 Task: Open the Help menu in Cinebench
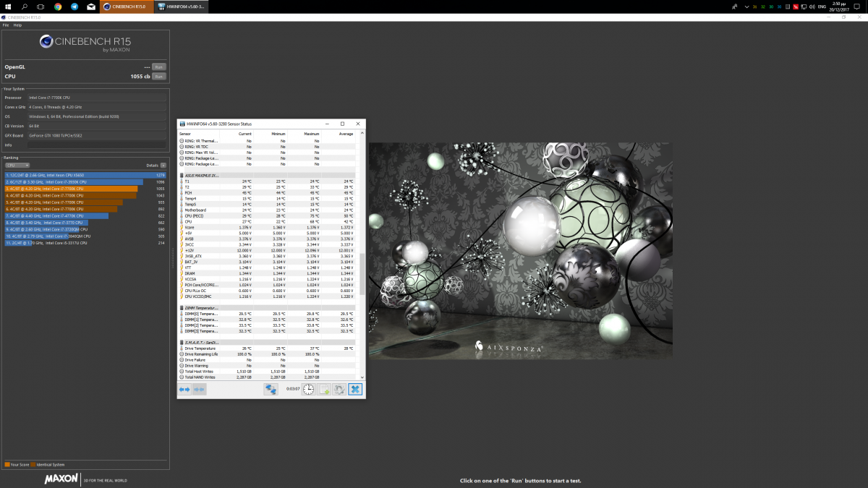tap(18, 25)
